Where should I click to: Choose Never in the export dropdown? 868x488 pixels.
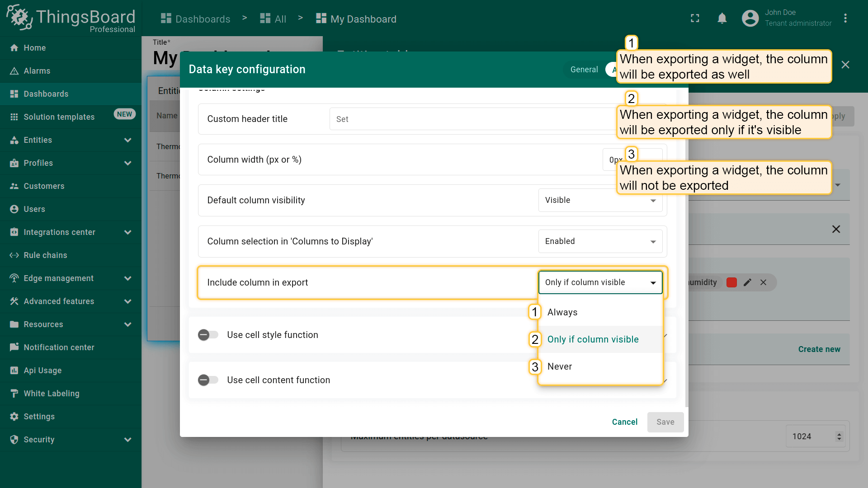click(560, 366)
